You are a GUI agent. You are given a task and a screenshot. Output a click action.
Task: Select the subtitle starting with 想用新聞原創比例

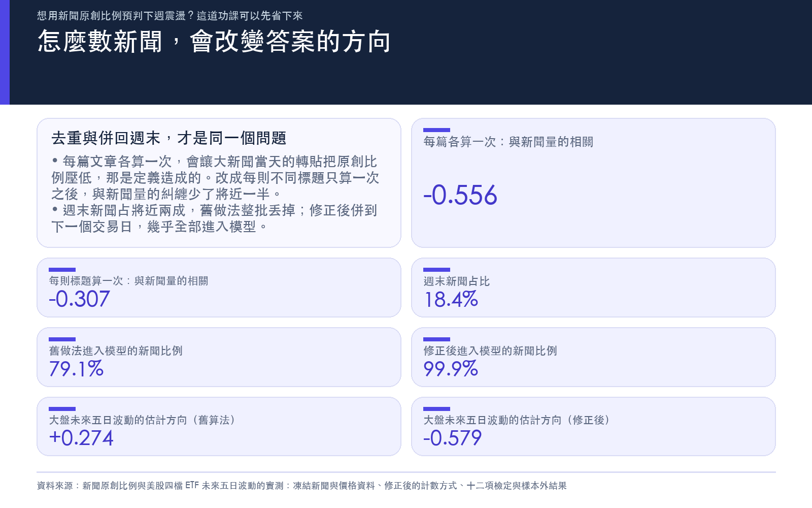170,16
